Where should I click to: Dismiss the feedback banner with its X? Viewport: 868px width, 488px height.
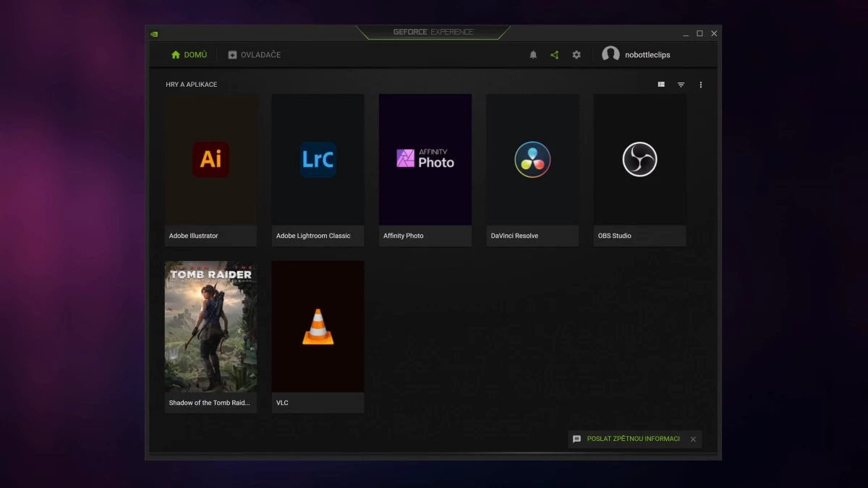coord(693,439)
